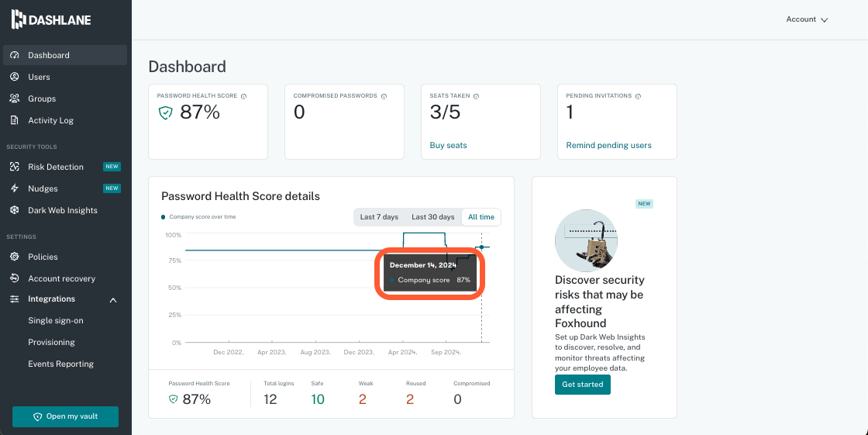Click Remind pending users link
The width and height of the screenshot is (868, 435).
click(x=608, y=145)
